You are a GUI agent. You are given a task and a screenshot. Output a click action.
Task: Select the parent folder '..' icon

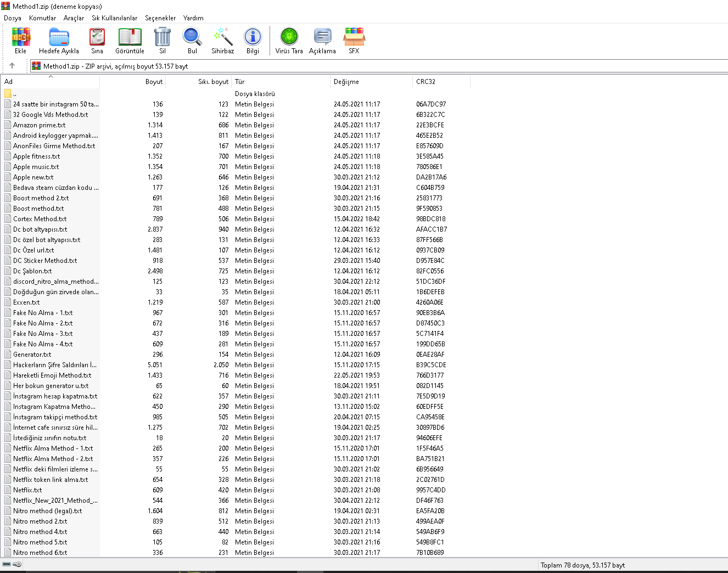8,94
